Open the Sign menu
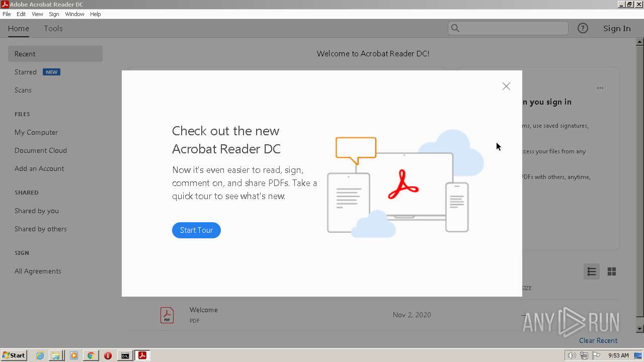 point(54,14)
